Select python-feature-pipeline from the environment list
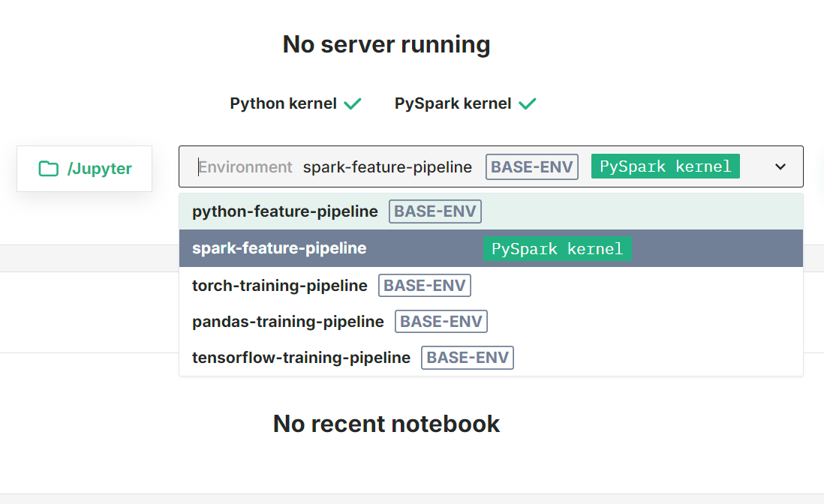Image resolution: width=824 pixels, height=504 pixels. 285,211
